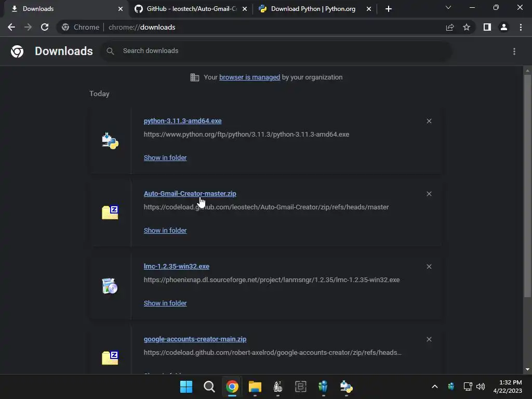The image size is (532, 399).
Task: Open Chrome's three-dot main menu
Action: click(521, 27)
